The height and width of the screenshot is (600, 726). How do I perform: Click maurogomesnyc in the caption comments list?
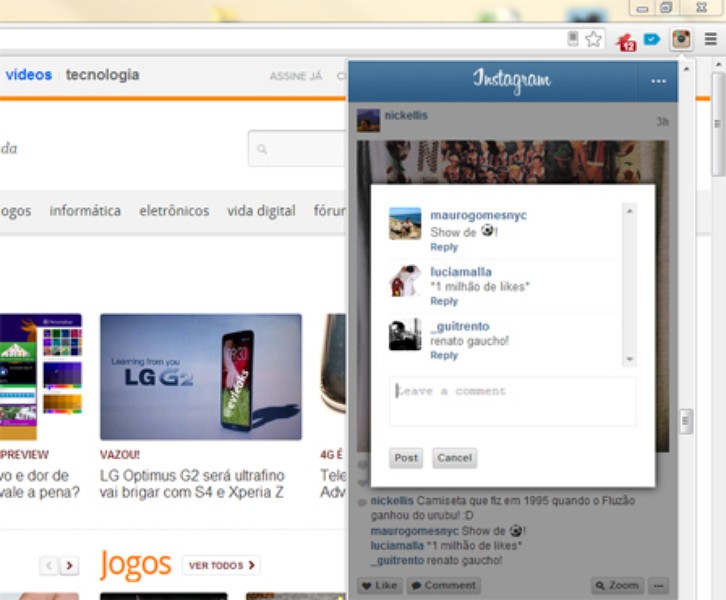[414, 531]
